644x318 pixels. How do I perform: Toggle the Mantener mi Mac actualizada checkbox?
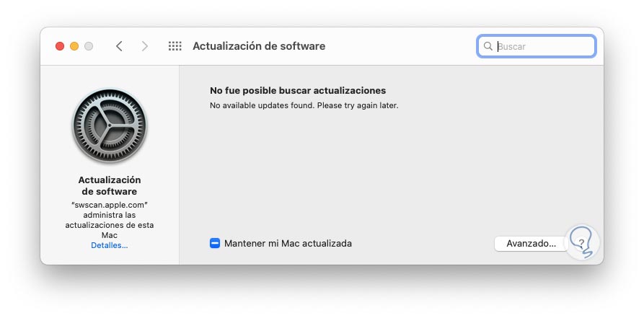(x=214, y=244)
